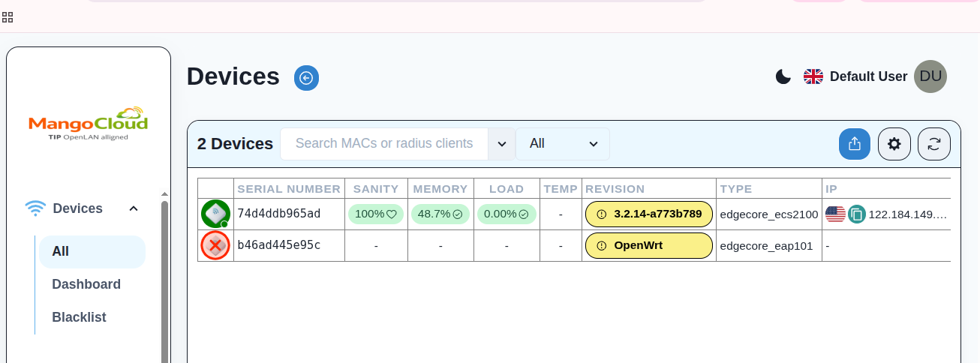The height and width of the screenshot is (363, 980).
Task: Expand the search suggestions dropdown arrow
Action: coord(502,144)
